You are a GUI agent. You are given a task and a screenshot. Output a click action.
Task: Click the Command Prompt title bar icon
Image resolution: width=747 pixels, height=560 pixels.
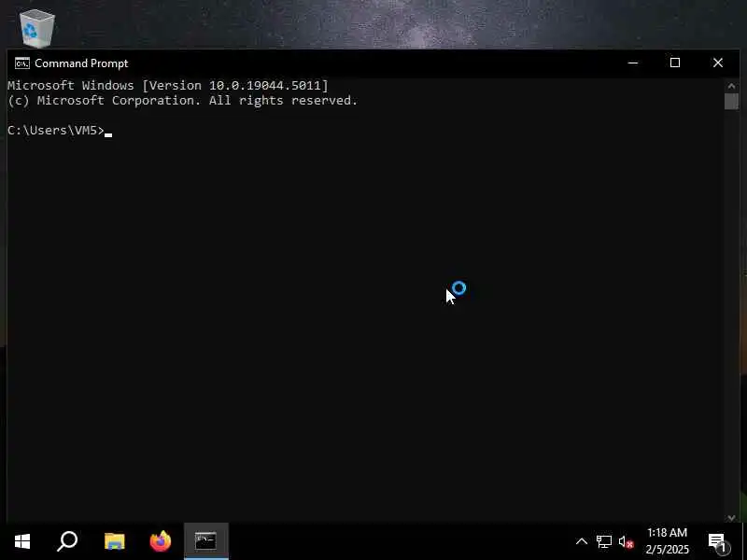point(21,63)
